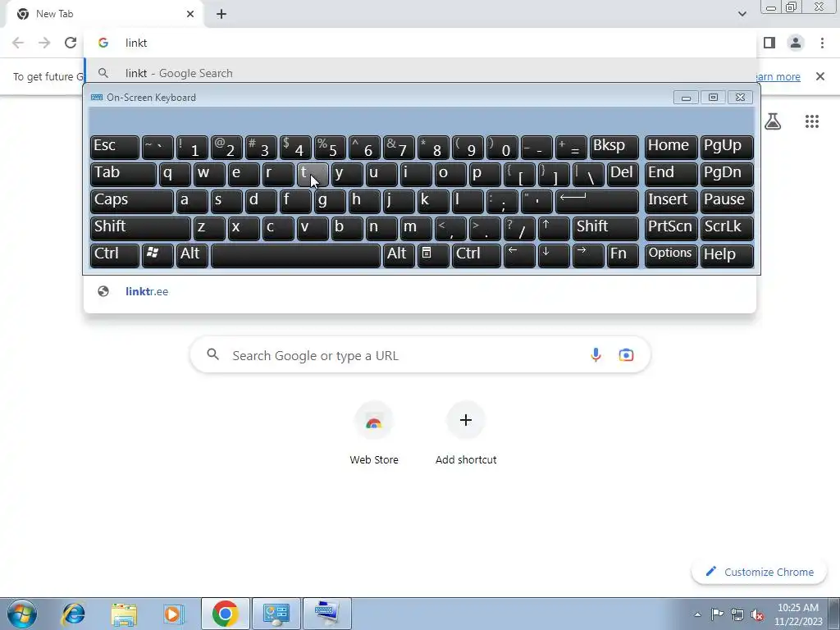
Task: Toggle the right Shift key
Action: (x=605, y=227)
